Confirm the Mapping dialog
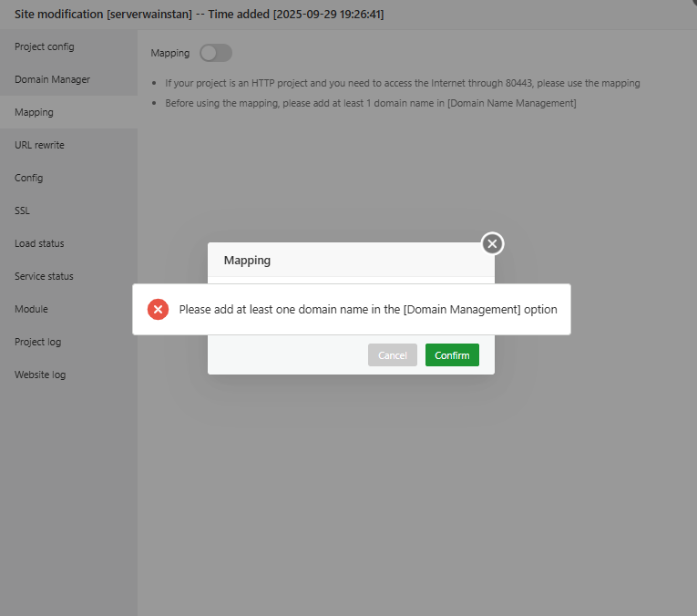The height and width of the screenshot is (616, 697). [452, 355]
